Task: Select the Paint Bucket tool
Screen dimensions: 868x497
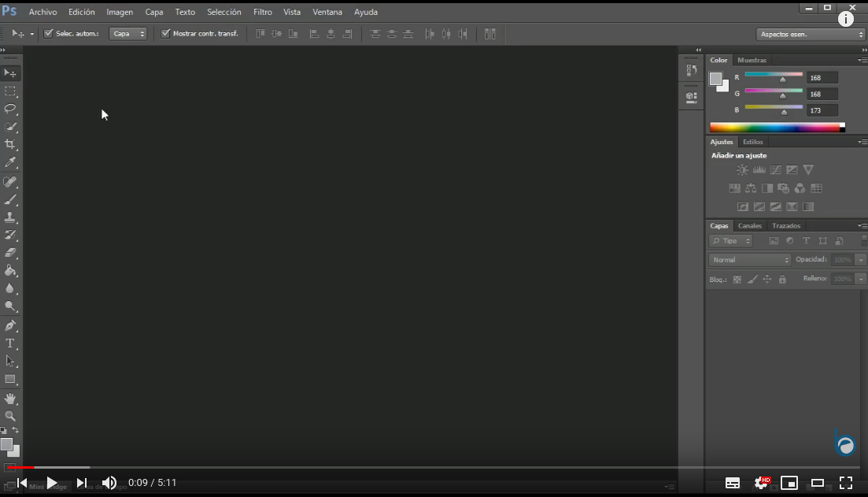Action: (x=10, y=270)
